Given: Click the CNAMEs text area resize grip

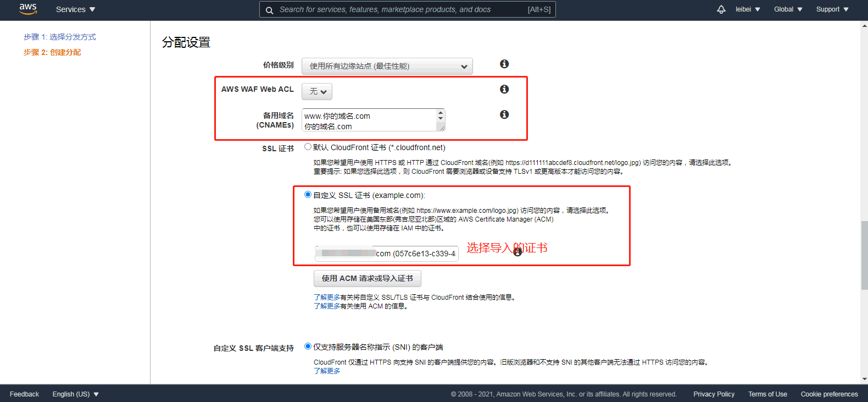Looking at the screenshot, I should pyautogui.click(x=441, y=128).
